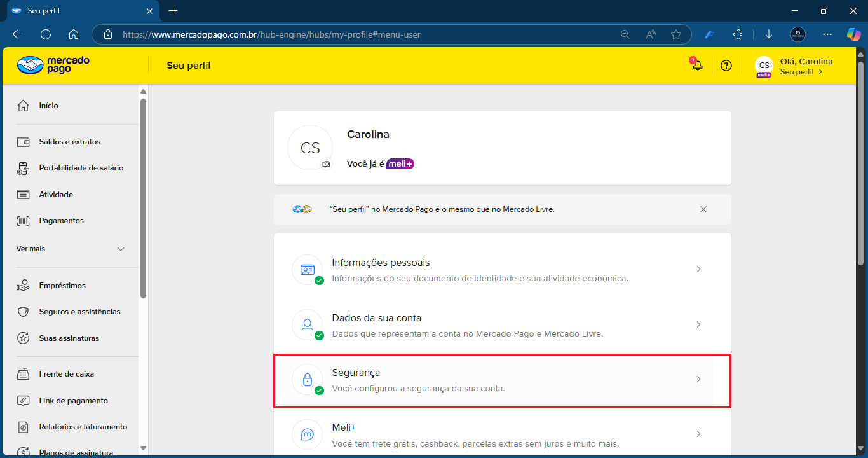Dismiss the Mercado Livre info banner
The image size is (868, 458).
pyautogui.click(x=703, y=209)
